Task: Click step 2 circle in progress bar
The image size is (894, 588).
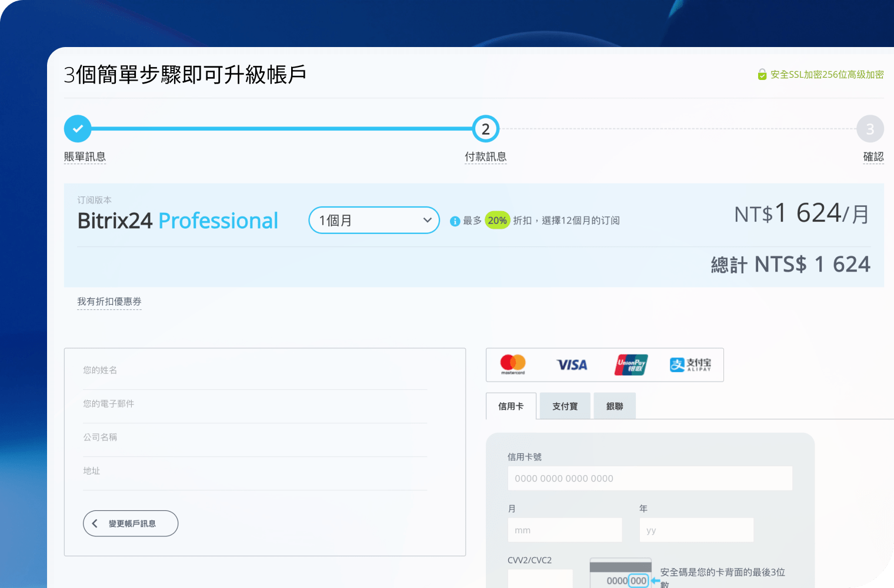Action: 486,129
